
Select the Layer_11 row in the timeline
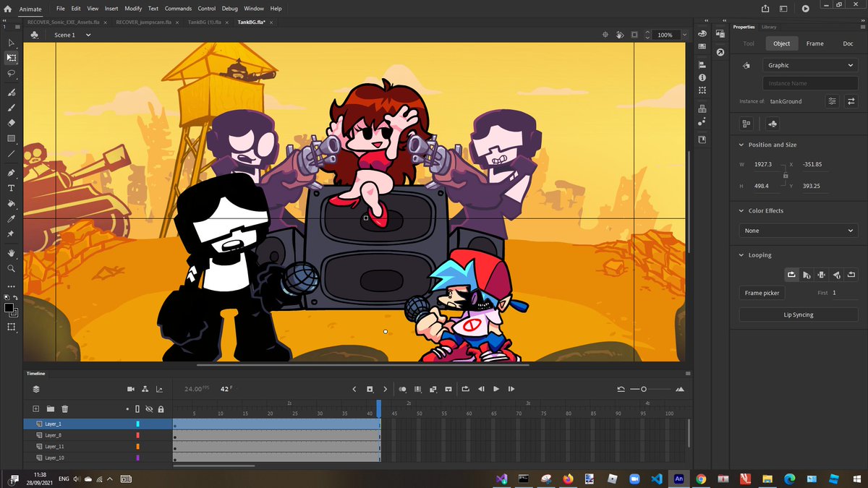click(x=98, y=447)
